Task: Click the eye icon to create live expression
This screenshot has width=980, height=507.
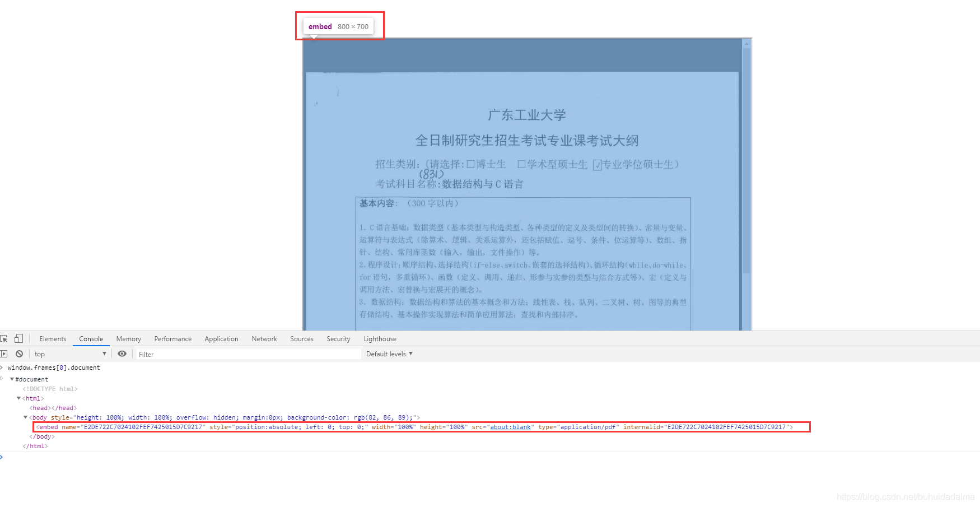Action: (122, 354)
